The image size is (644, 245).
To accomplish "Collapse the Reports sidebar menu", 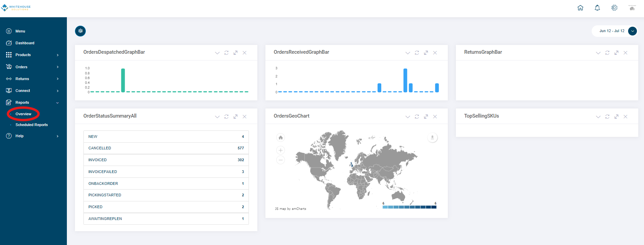I will click(x=33, y=102).
